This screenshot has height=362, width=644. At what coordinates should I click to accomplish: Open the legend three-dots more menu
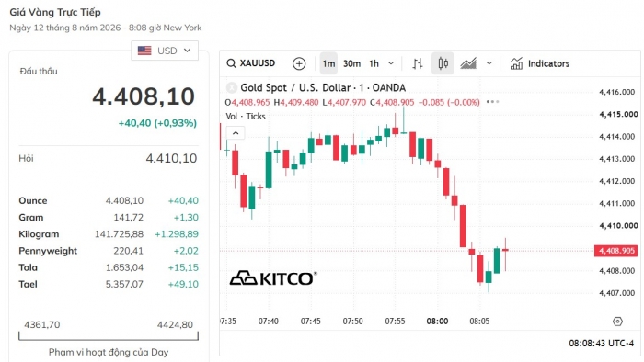[x=492, y=102]
